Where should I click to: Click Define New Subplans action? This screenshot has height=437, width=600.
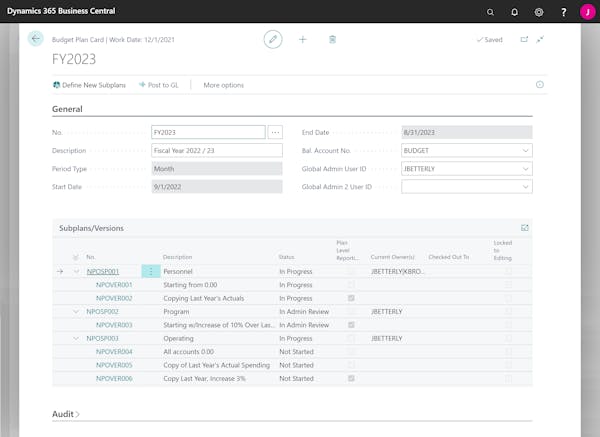click(x=90, y=85)
